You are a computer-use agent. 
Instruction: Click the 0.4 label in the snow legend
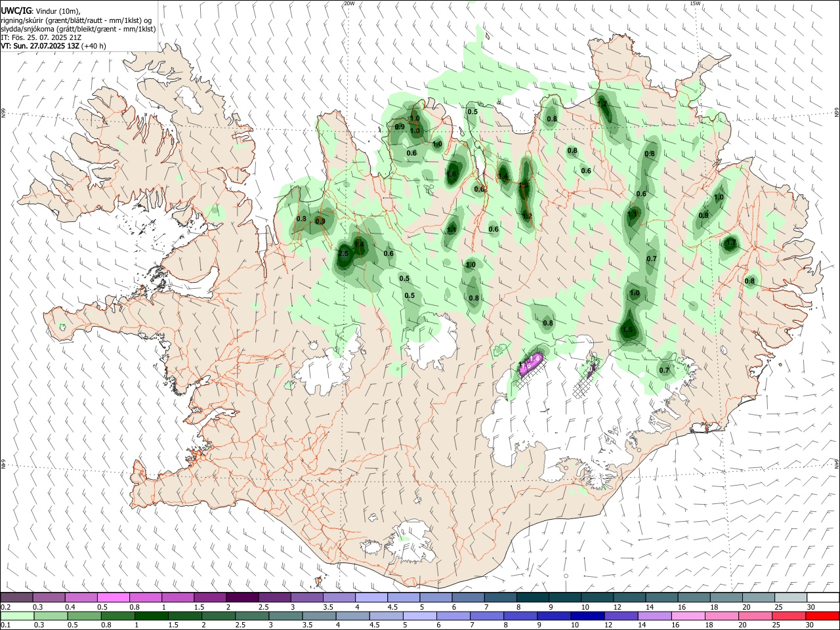tap(70, 606)
